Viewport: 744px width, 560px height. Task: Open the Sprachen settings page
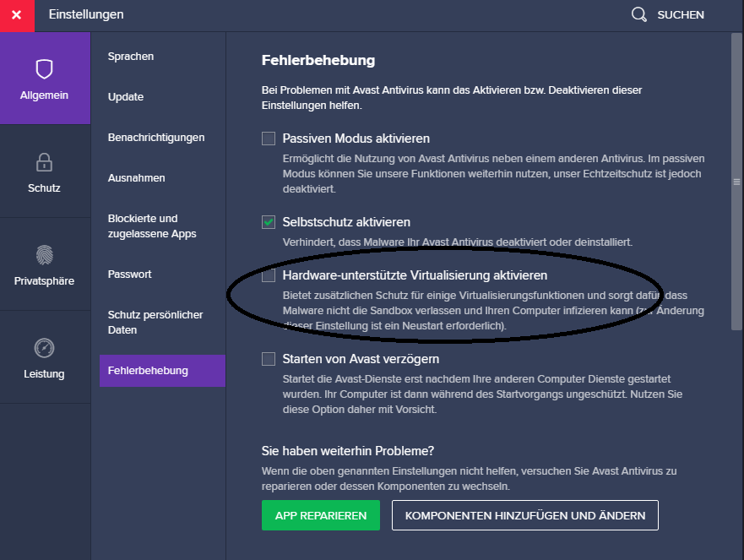coord(131,57)
